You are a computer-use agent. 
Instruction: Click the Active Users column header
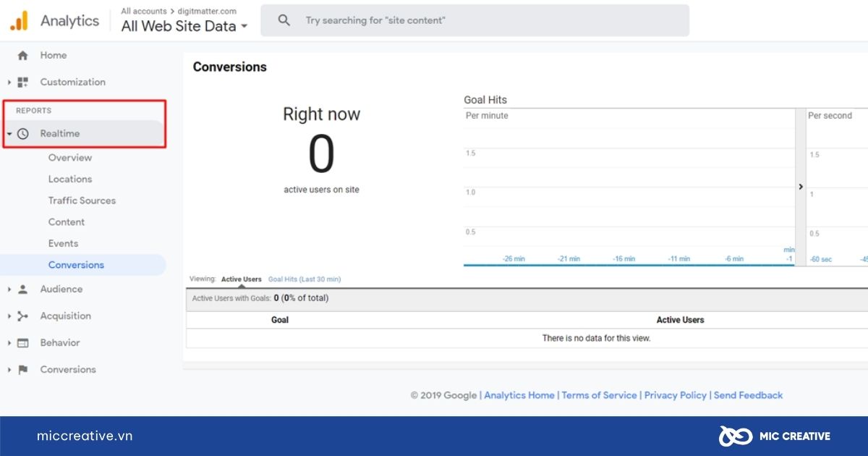click(680, 320)
